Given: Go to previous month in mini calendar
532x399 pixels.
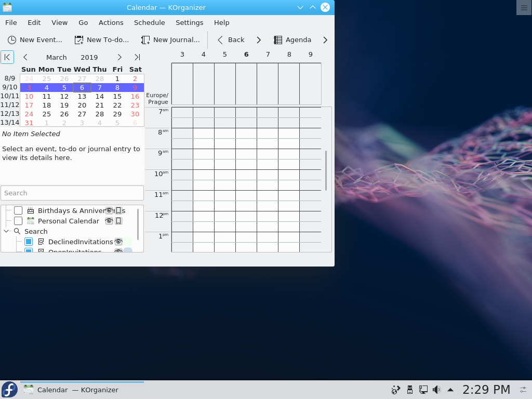Looking at the screenshot, I should point(25,57).
